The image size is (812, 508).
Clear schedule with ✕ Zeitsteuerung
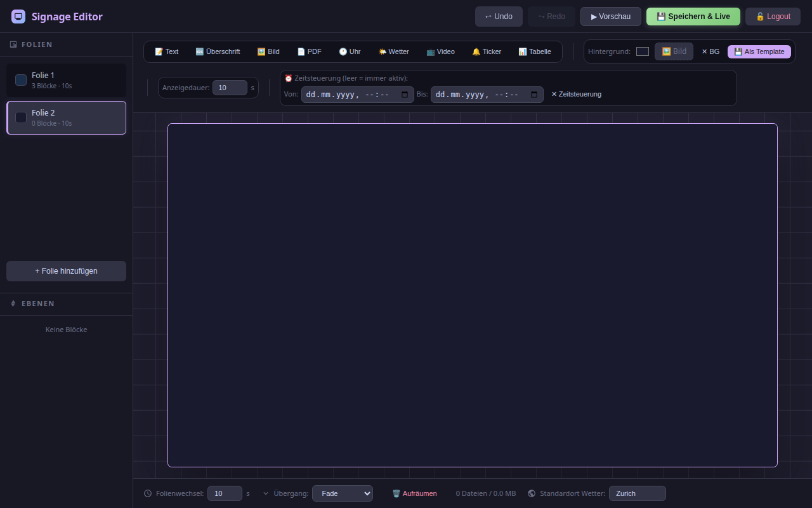[x=576, y=94]
